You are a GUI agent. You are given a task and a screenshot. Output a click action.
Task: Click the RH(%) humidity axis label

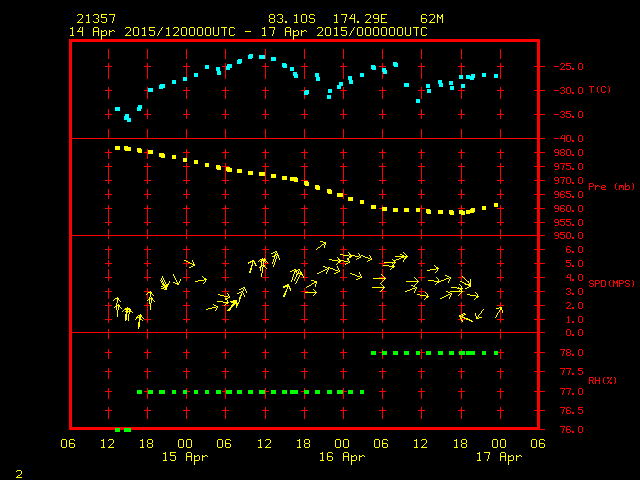602,381
